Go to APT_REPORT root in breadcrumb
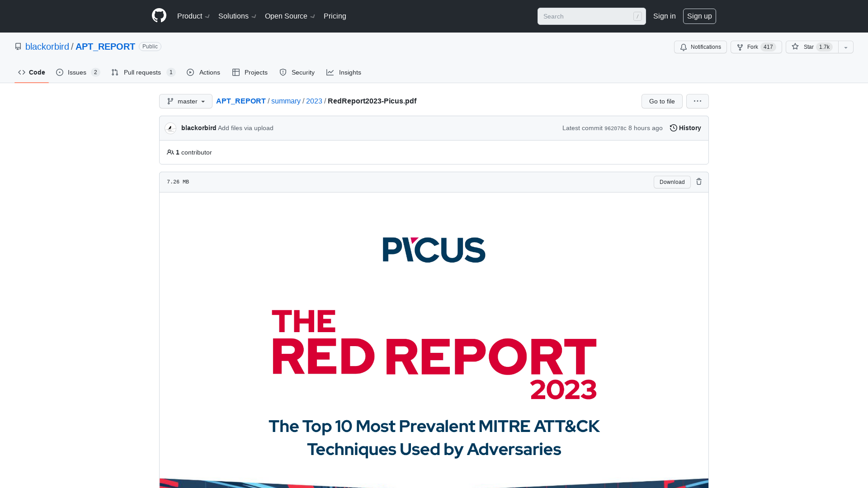 pyautogui.click(x=241, y=101)
